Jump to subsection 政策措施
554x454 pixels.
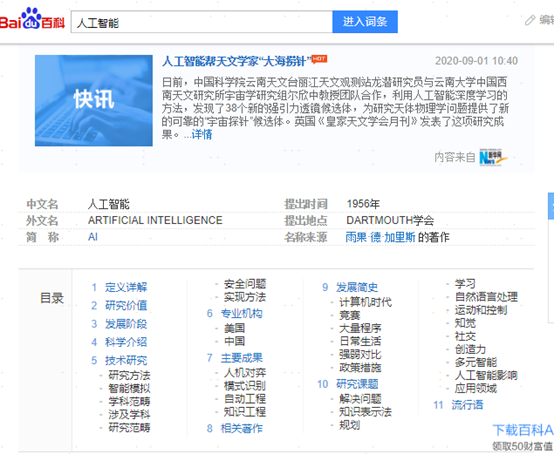pos(360,367)
